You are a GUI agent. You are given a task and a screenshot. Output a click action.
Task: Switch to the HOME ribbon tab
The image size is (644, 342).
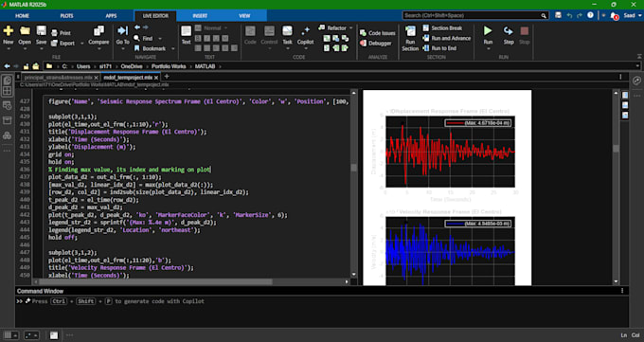pyautogui.click(x=22, y=15)
